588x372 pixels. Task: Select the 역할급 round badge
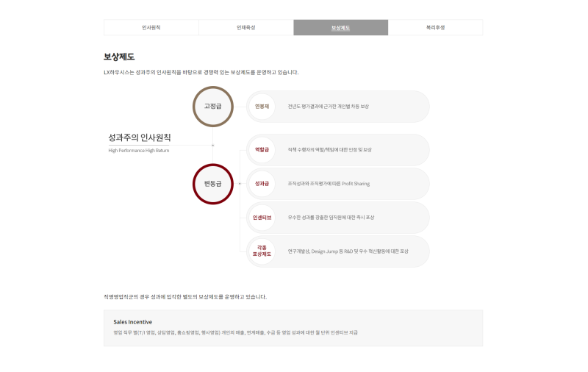point(262,149)
